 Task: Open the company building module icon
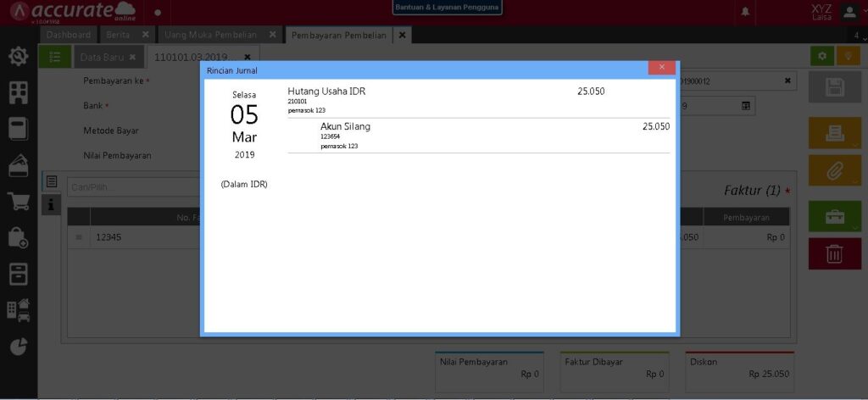click(18, 92)
